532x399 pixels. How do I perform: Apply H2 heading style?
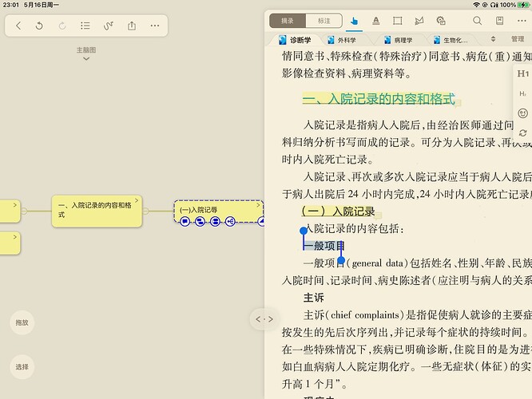click(523, 93)
